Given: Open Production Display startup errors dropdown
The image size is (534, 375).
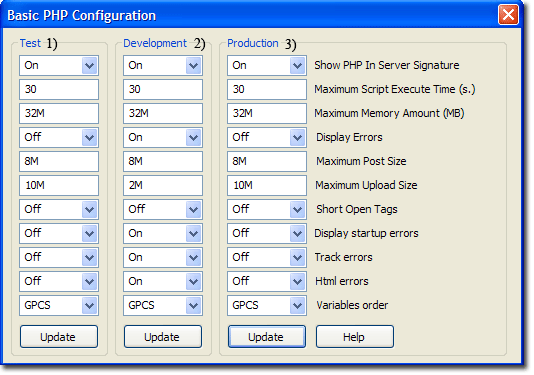Looking at the screenshot, I should [267, 233].
